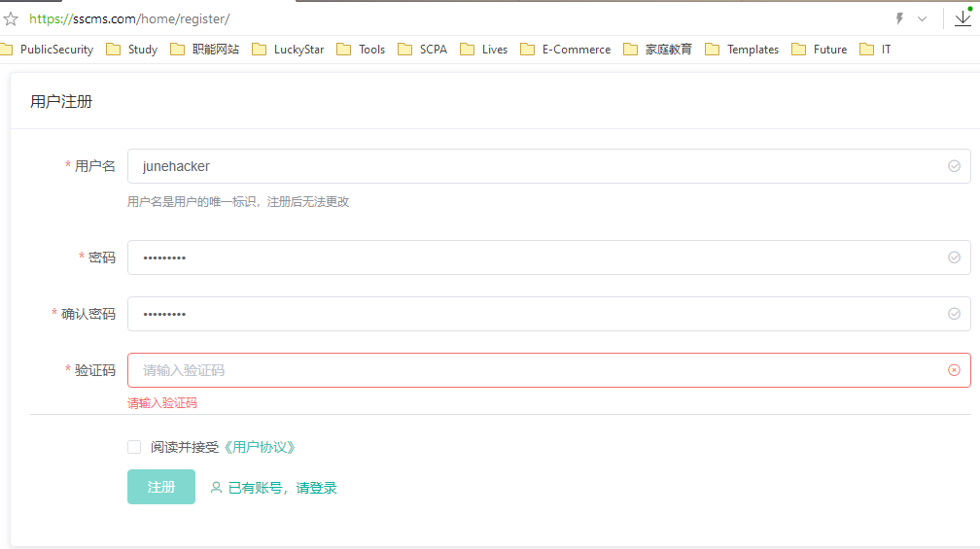Click the 密码 password field

click(548, 257)
